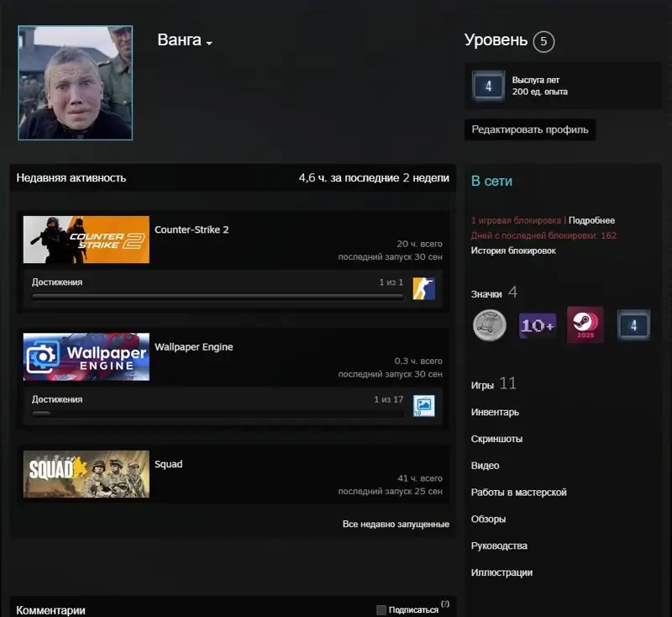The height and width of the screenshot is (617, 672).
Task: View the Wallpaper Engine achievement icon
Action: click(x=424, y=406)
